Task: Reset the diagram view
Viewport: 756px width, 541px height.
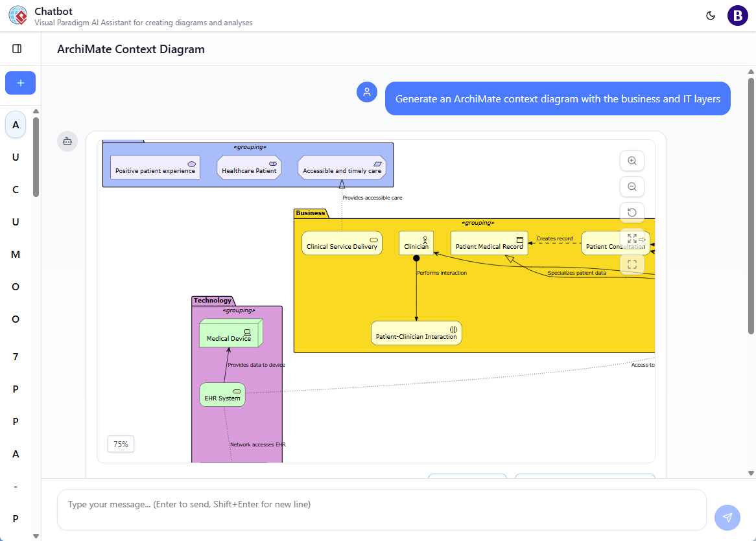Action: [632, 213]
